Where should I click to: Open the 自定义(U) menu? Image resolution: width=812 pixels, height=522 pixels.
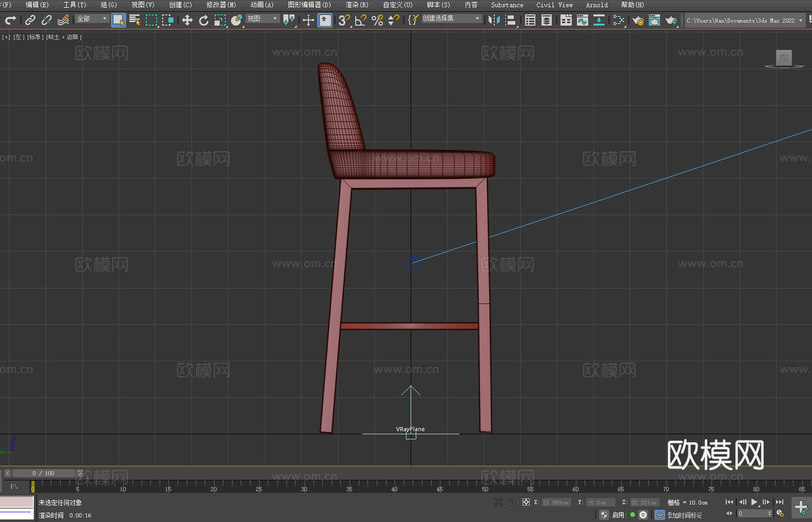pyautogui.click(x=398, y=5)
